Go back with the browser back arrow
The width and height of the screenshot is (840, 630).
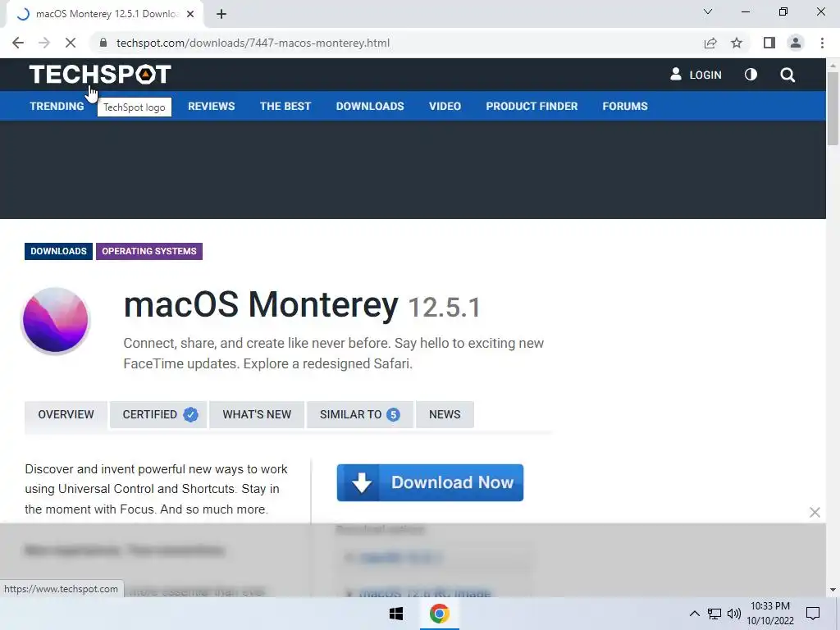tap(18, 43)
